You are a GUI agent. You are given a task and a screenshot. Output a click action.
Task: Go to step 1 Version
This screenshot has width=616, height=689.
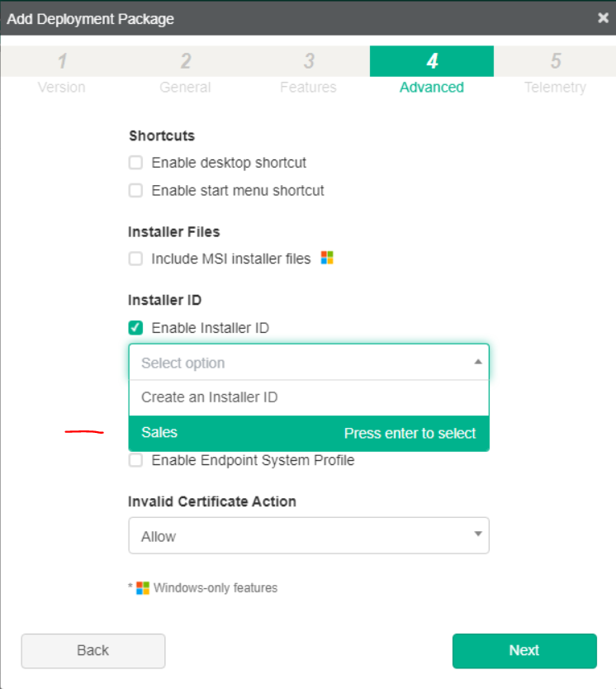coord(62,71)
